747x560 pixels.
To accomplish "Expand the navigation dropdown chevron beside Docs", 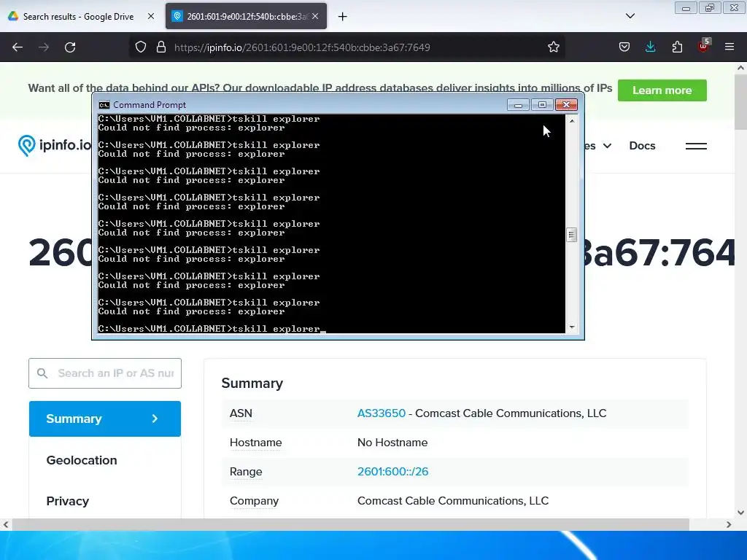I will (x=608, y=146).
